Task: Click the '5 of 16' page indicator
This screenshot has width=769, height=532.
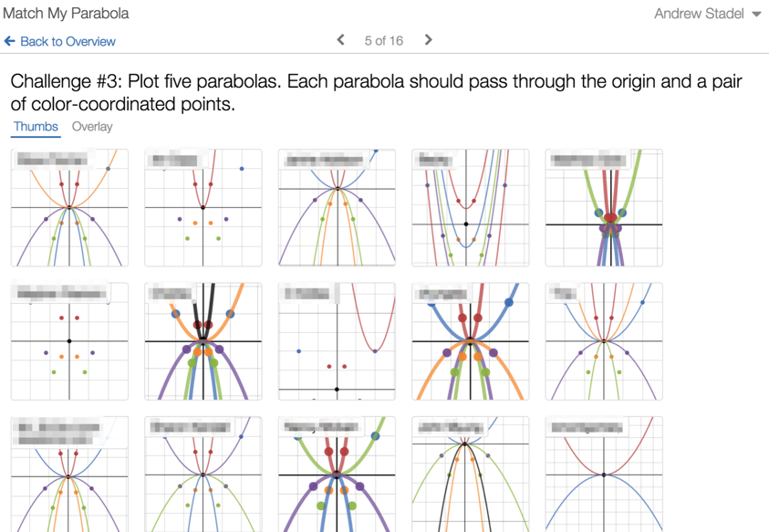Action: (x=383, y=40)
